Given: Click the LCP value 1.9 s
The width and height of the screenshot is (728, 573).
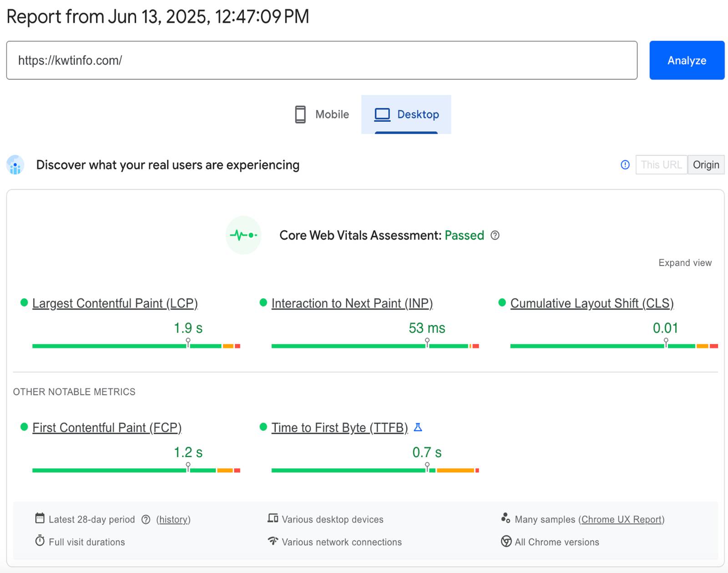Looking at the screenshot, I should (188, 328).
